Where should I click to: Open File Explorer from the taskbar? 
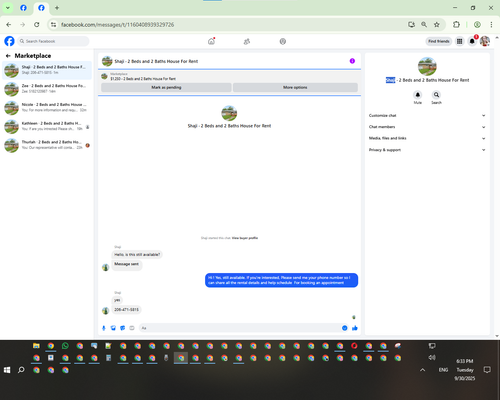(x=36, y=346)
